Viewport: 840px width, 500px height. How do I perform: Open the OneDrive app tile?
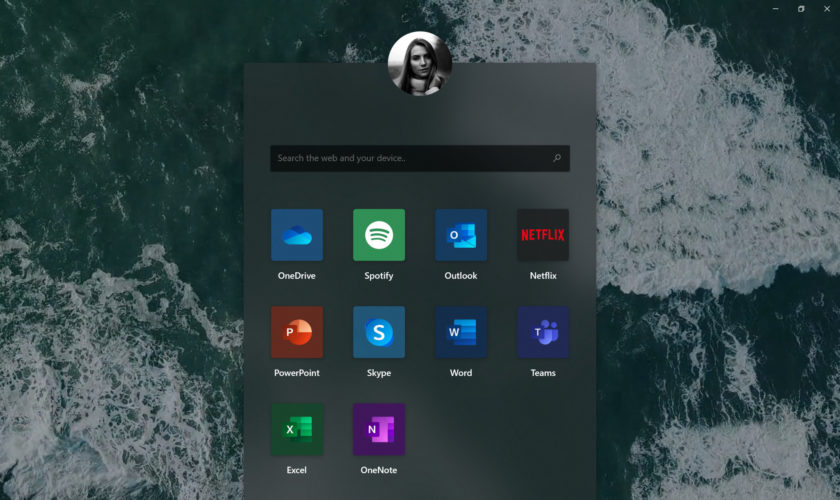297,235
